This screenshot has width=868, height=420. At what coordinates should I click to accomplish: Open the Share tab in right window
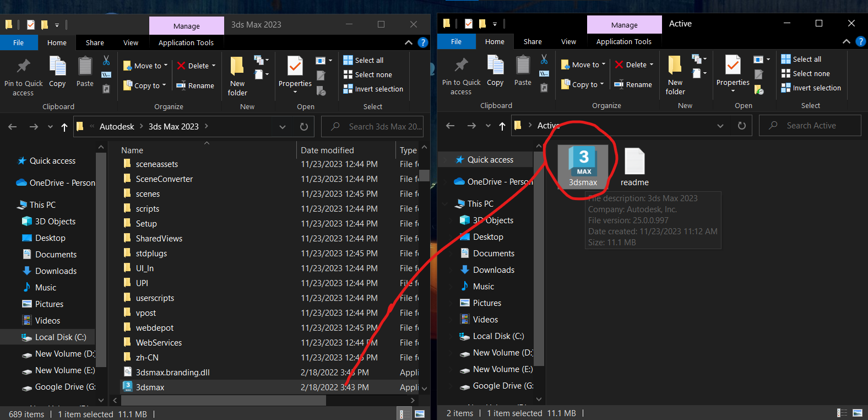pyautogui.click(x=533, y=41)
